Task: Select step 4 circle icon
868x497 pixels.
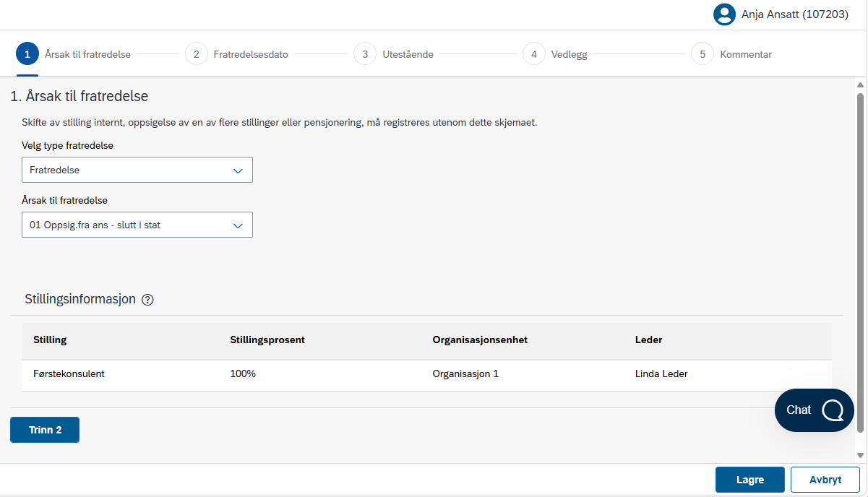Action: (533, 54)
